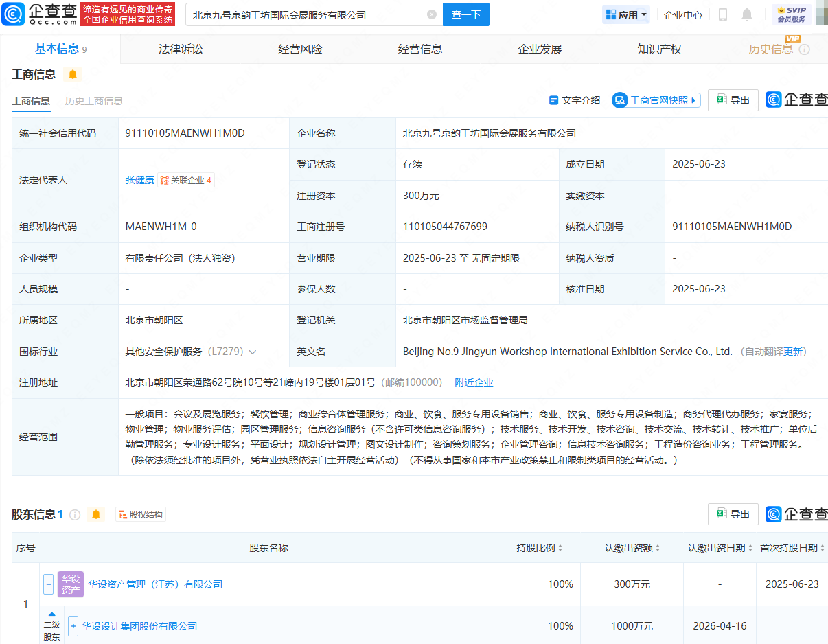Select the 工商信息 sub-tab

tap(31, 101)
